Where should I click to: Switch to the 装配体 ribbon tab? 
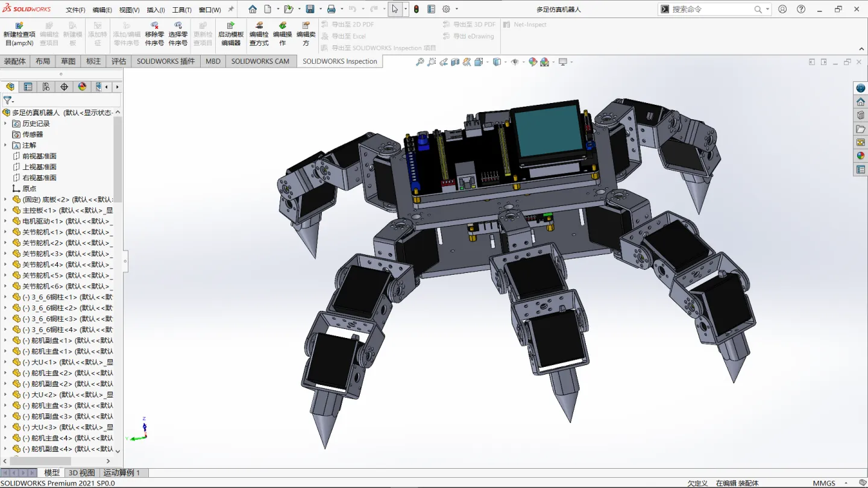pyautogui.click(x=15, y=61)
